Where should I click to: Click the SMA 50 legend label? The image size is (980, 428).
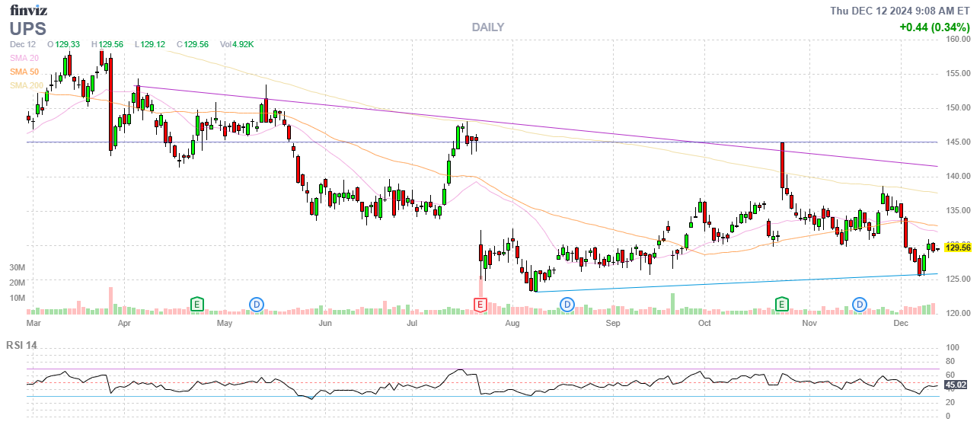point(24,72)
